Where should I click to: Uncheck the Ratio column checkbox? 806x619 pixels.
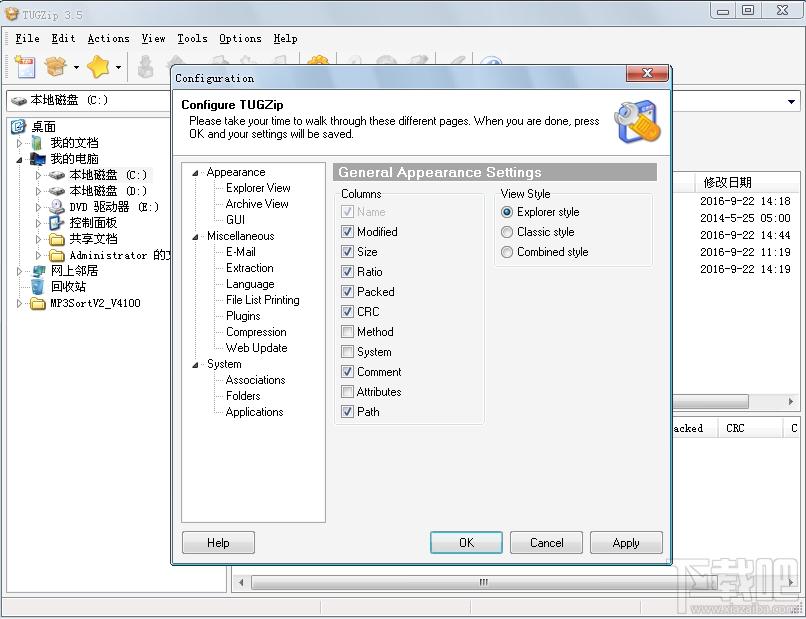[x=347, y=272]
